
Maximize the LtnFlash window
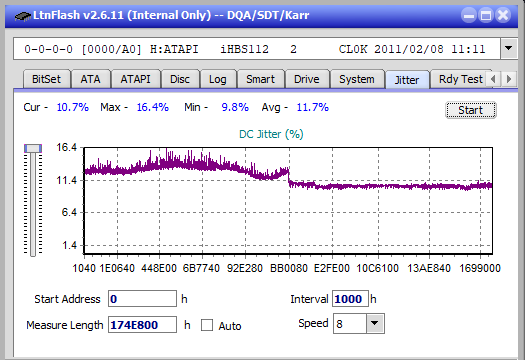click(x=486, y=15)
